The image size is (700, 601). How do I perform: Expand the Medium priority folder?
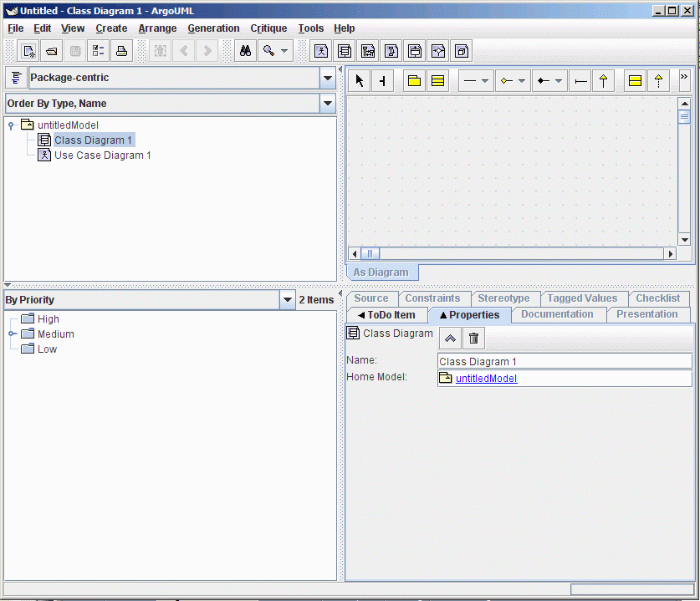pos(12,334)
